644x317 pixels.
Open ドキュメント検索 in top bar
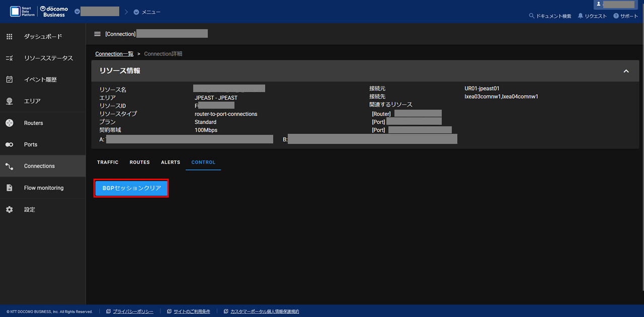550,16
